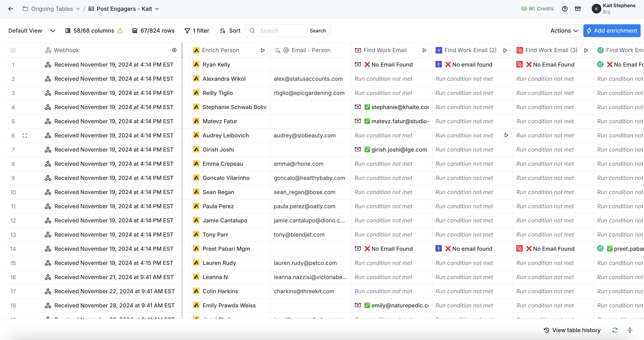Run the Find Work Email (3) play button
644x340 pixels.
point(586,50)
